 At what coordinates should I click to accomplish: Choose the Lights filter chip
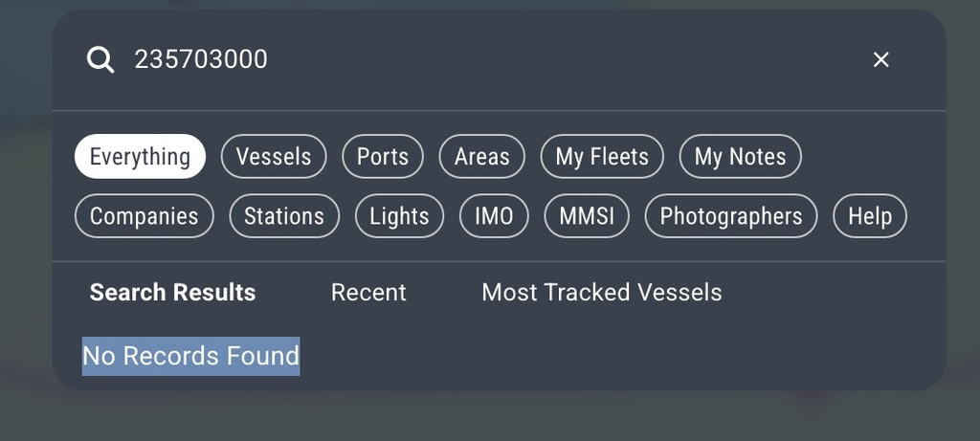[399, 216]
